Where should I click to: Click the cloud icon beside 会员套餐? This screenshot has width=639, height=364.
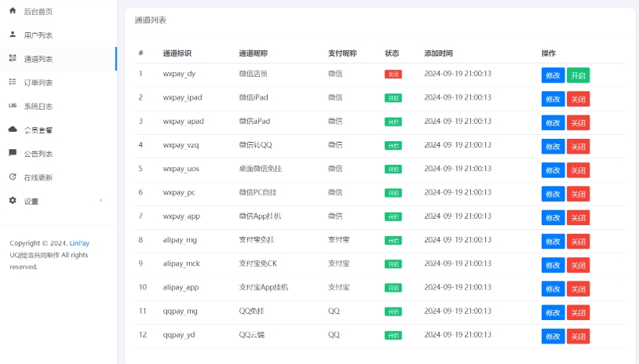[x=13, y=129]
